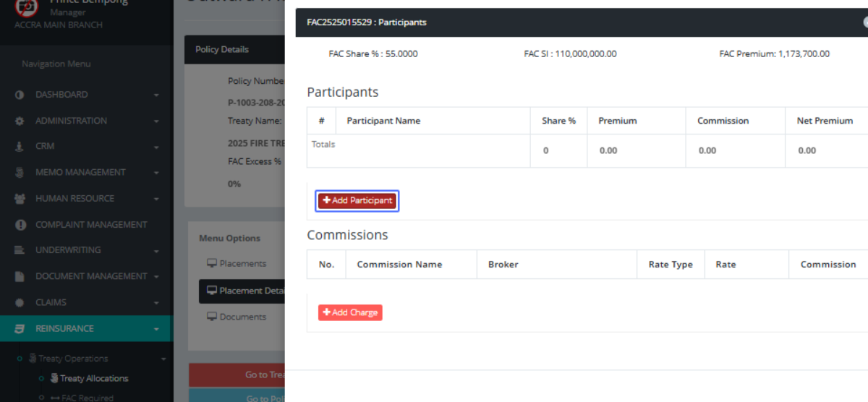Image resolution: width=868 pixels, height=402 pixels.
Task: Collapse the Treaty Operations submenu arrow
Action: [x=163, y=359]
